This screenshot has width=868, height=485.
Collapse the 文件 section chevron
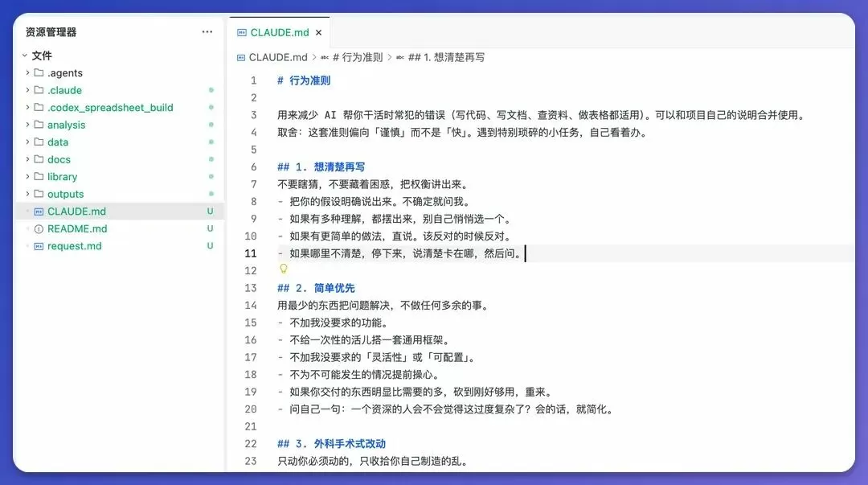[25, 55]
